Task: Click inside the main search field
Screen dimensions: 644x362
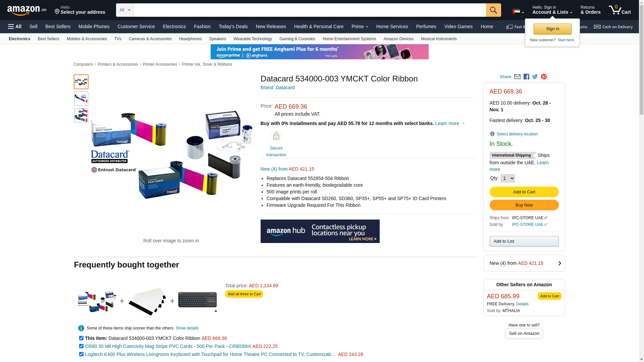Action: click(310, 10)
